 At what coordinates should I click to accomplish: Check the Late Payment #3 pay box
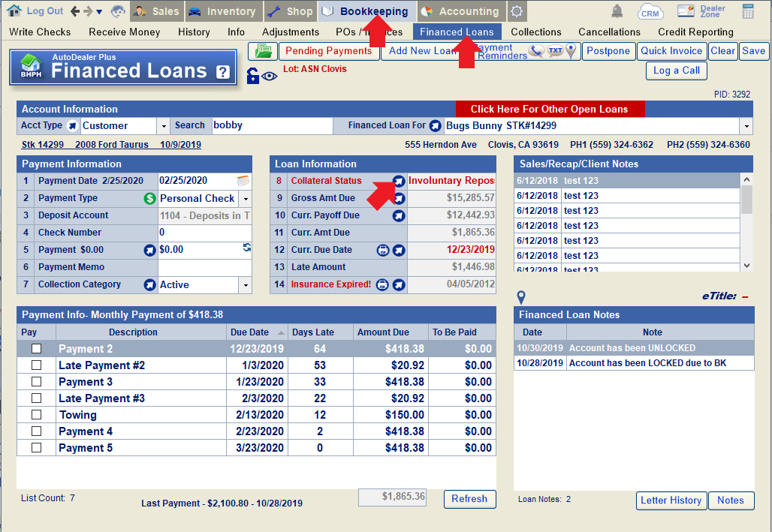(37, 398)
